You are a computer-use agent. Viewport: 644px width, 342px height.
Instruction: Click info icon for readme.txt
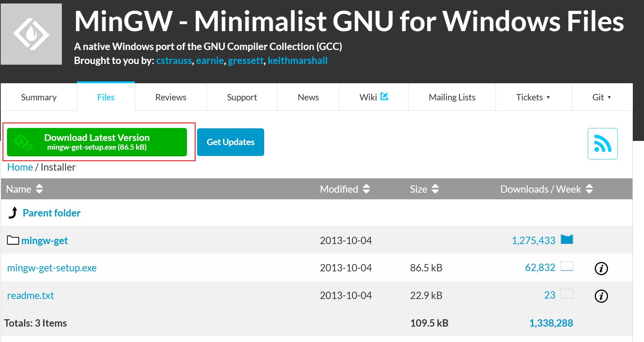coord(601,296)
